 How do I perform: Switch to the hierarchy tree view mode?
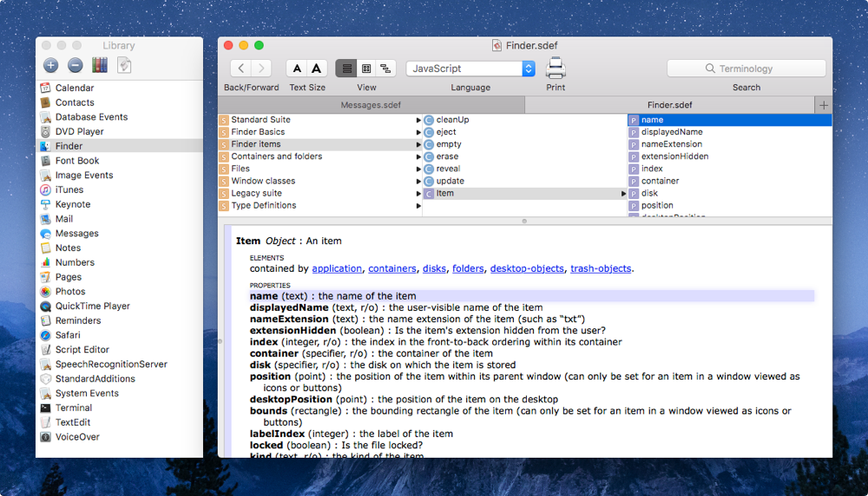coord(386,69)
